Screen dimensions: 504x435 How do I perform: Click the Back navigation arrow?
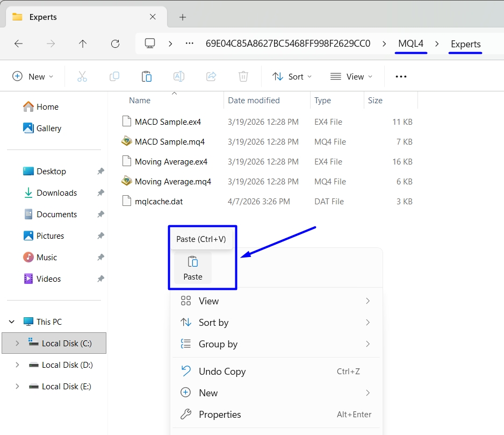click(x=19, y=44)
